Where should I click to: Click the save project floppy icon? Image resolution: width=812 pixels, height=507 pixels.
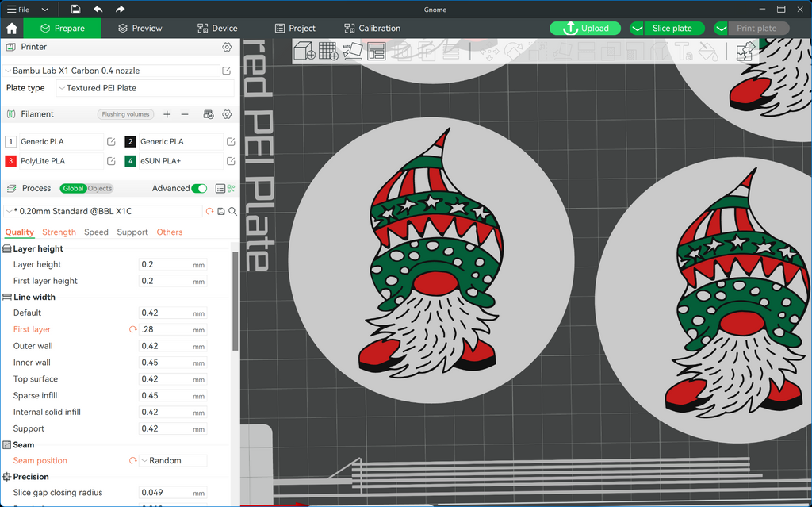point(75,10)
